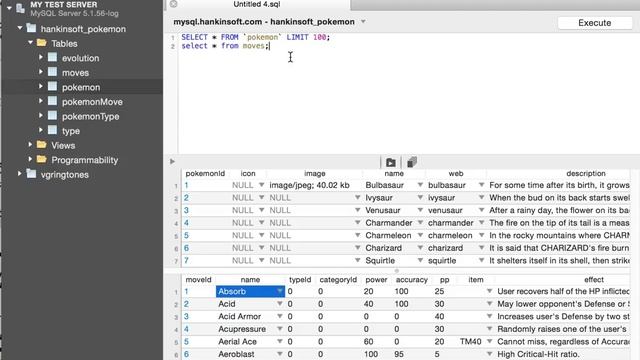Open dropdown arrow beside squirtle web value
Viewport: 640px width, 360px height.
482,260
